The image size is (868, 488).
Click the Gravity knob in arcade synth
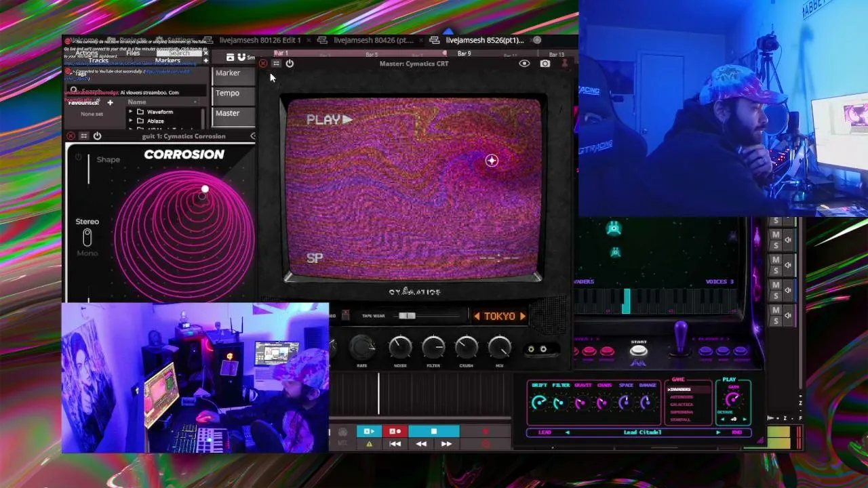coord(581,403)
